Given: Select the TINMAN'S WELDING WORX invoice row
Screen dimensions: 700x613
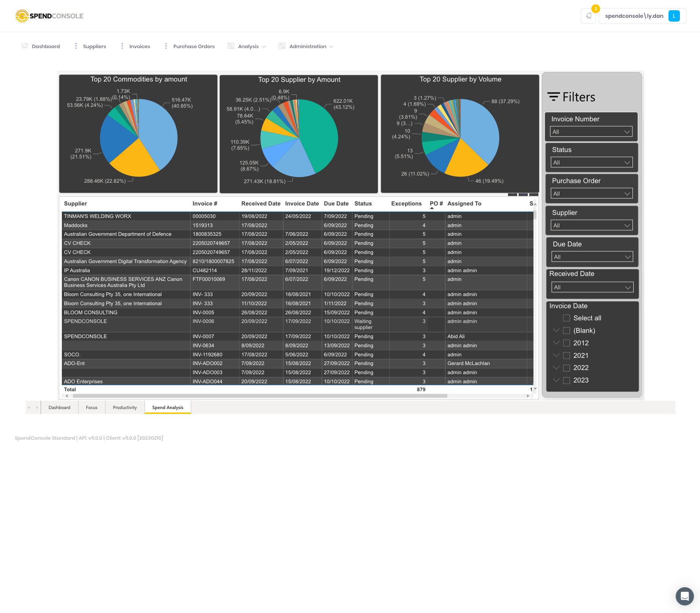Looking at the screenshot, I should point(125,216).
